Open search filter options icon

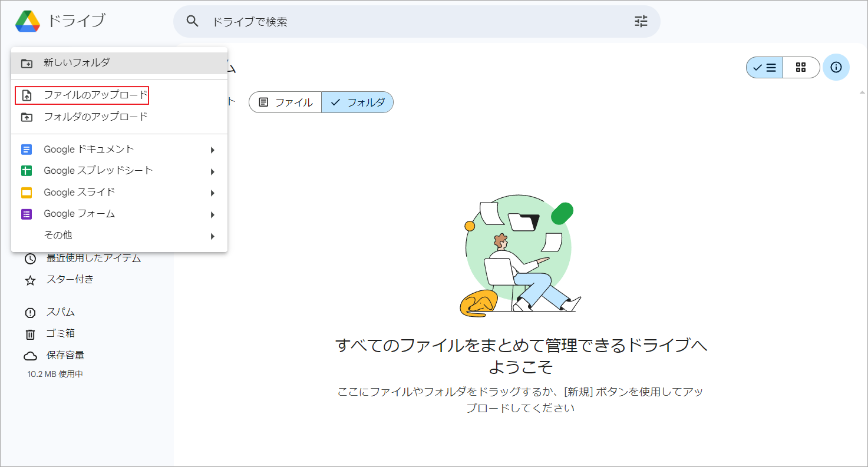coord(641,21)
